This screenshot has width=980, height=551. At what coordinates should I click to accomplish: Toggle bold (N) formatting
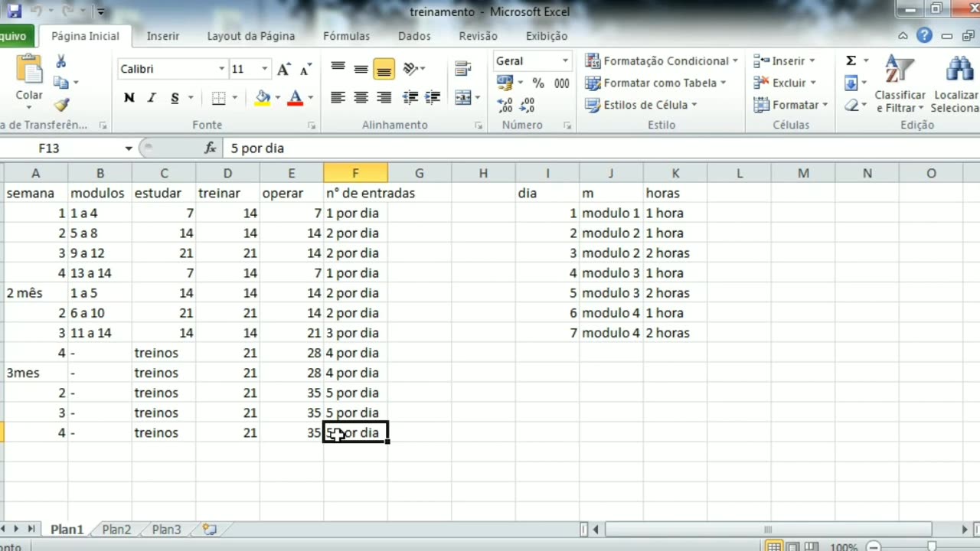129,98
